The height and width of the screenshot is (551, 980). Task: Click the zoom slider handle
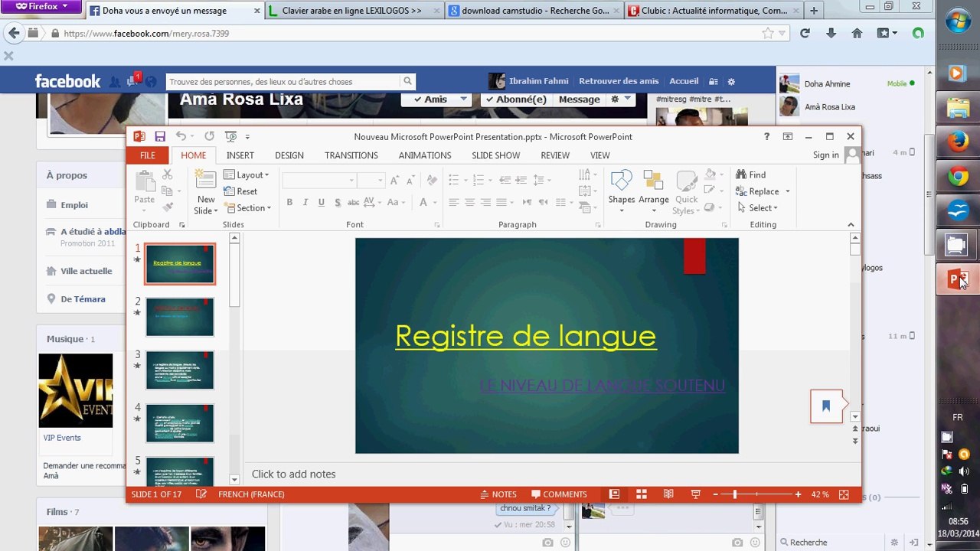[x=734, y=494]
